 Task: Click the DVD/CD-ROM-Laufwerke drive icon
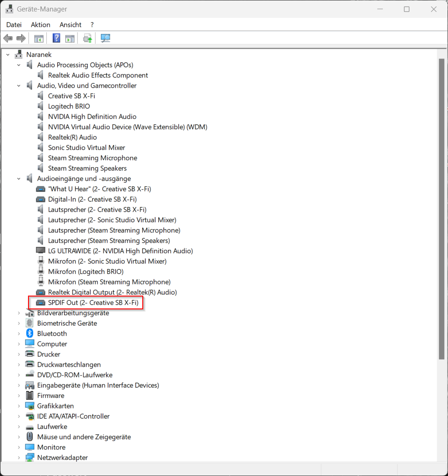tap(30, 374)
